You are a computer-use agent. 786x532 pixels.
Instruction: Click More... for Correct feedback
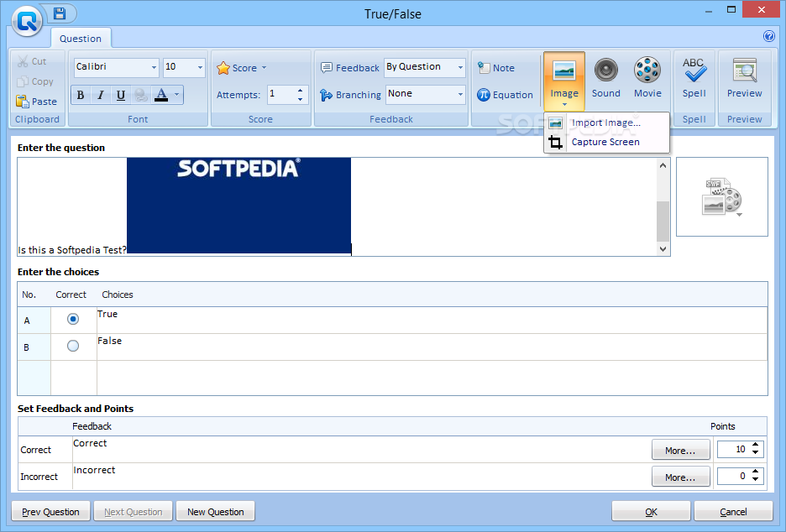point(681,450)
